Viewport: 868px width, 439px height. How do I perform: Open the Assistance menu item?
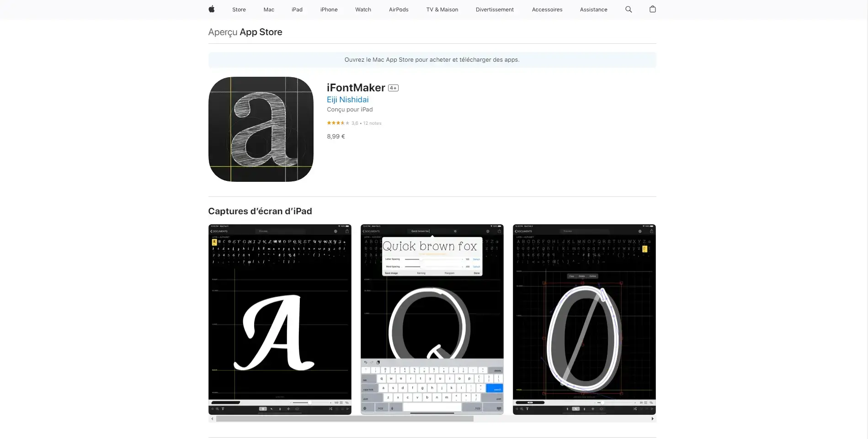click(593, 10)
